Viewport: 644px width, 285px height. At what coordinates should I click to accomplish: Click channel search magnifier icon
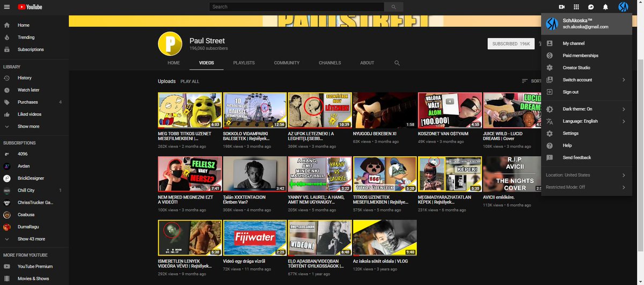click(x=397, y=63)
